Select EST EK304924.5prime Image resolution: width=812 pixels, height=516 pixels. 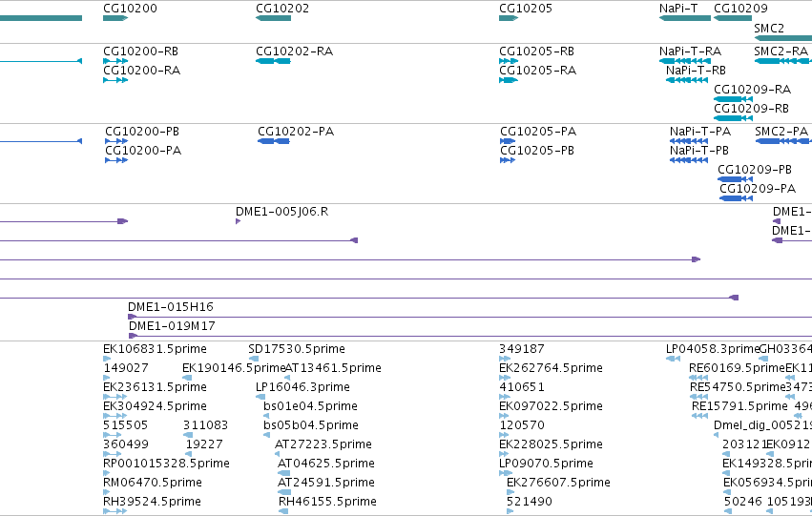point(115,416)
